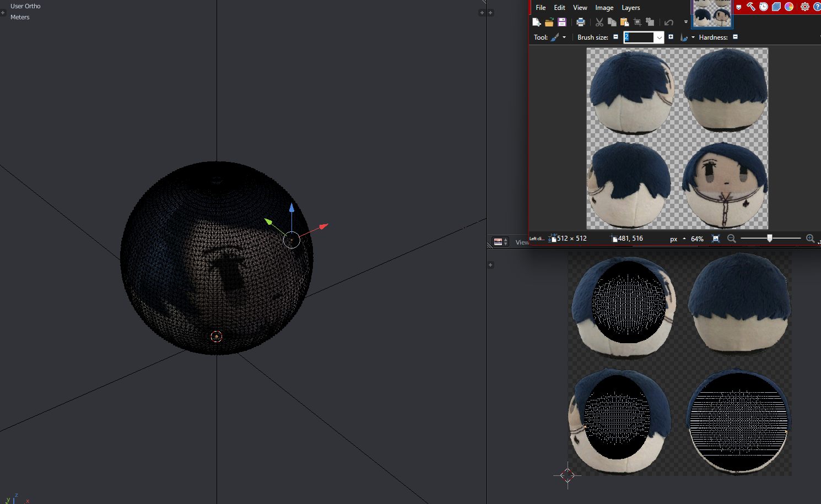
Task: Click the Open file folder icon
Action: [549, 22]
